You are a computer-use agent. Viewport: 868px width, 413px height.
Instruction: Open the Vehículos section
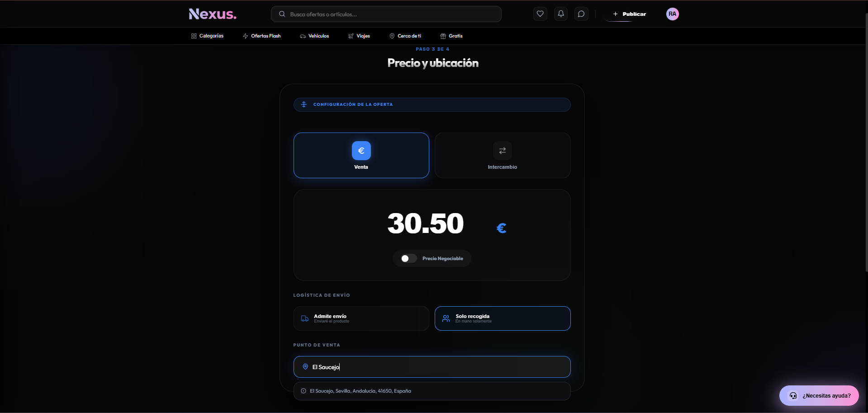tap(314, 36)
